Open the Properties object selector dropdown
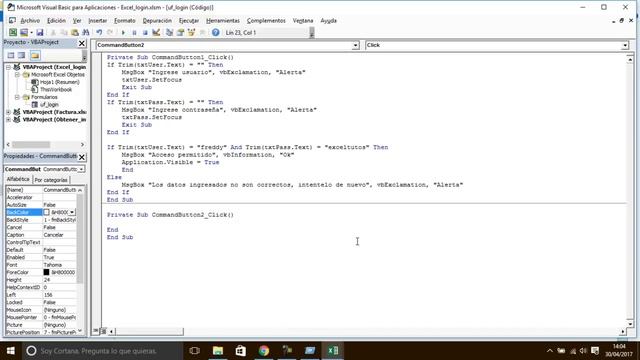The width and height of the screenshot is (640, 360). (x=81, y=169)
